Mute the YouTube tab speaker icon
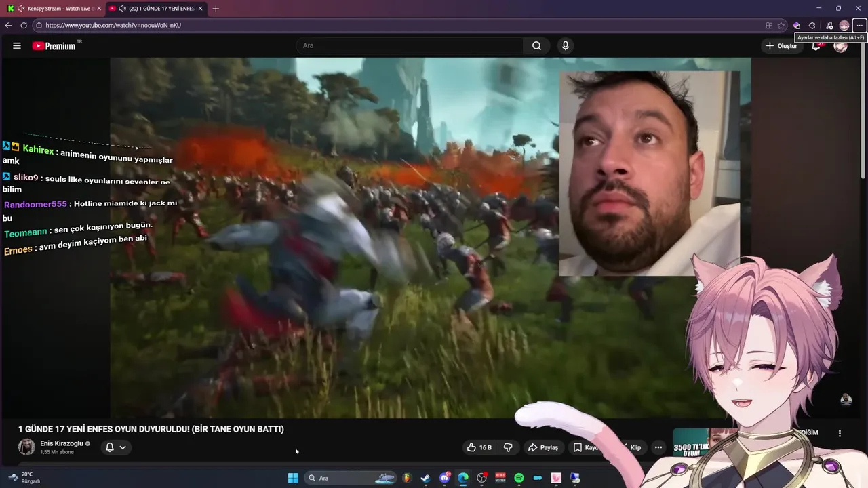Viewport: 868px width, 488px height. point(122,9)
